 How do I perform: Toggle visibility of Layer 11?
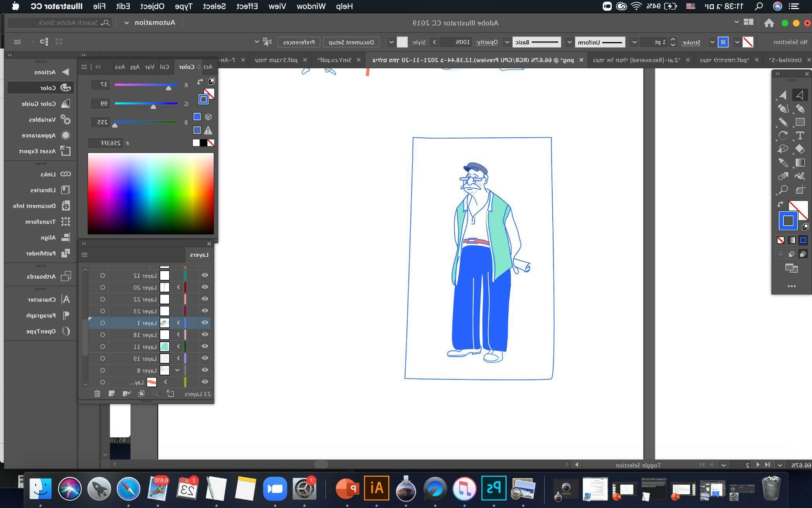[205, 346]
